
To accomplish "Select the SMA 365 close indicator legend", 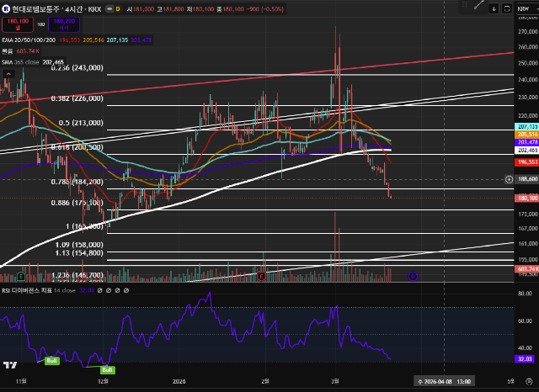I will [20, 62].
